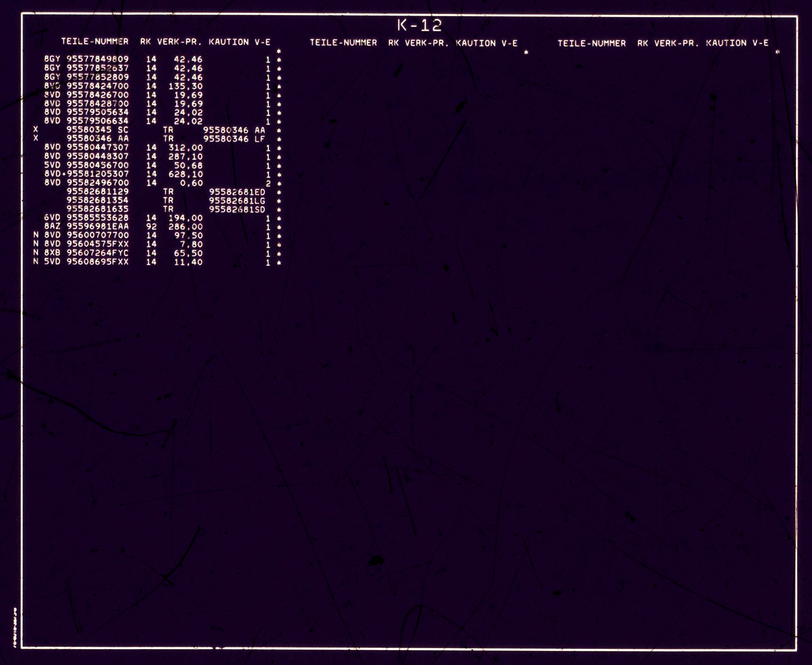Select part number 95578426700

point(98,95)
